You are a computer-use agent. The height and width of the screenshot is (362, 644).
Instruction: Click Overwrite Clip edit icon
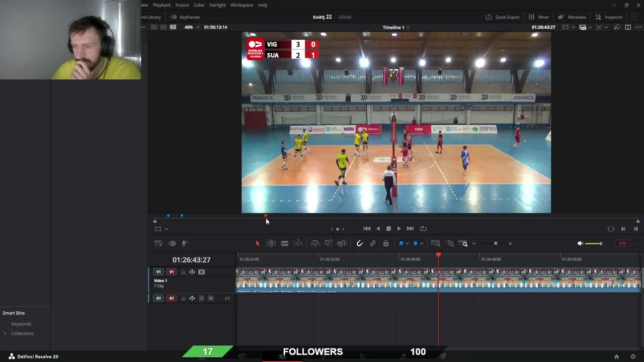tap(329, 243)
